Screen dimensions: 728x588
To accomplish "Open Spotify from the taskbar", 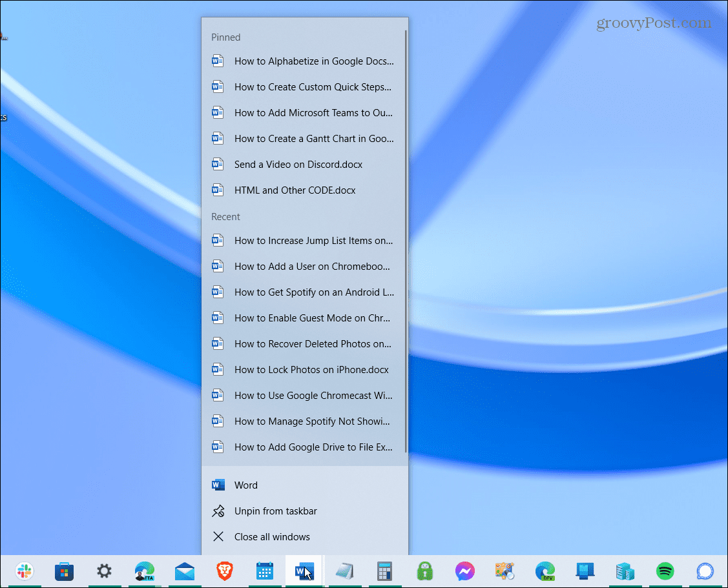I will (x=665, y=572).
